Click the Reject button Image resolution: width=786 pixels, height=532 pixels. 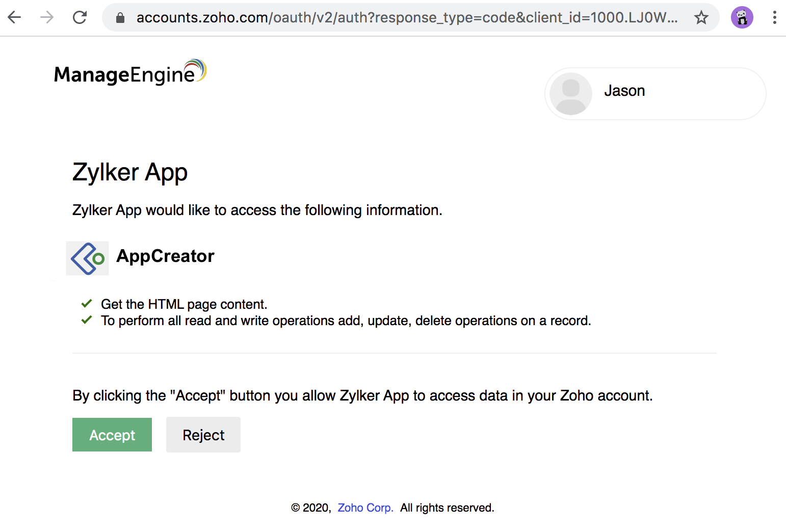coord(203,435)
